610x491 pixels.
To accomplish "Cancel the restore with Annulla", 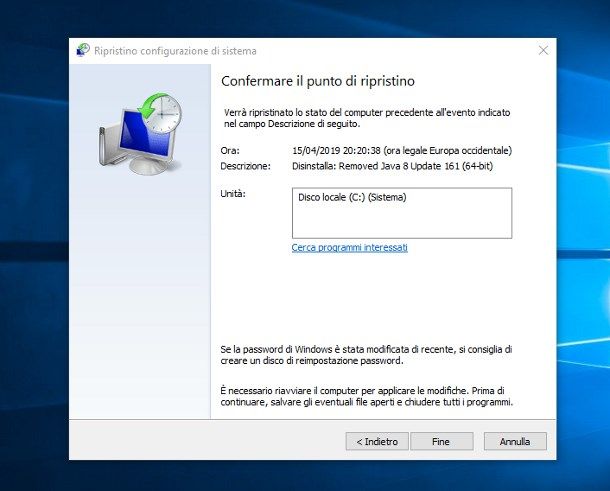I will [x=515, y=442].
